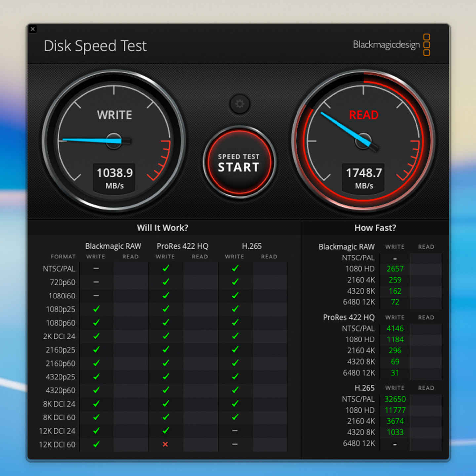Select the 2160p25 format row label

pyautogui.click(x=60, y=350)
